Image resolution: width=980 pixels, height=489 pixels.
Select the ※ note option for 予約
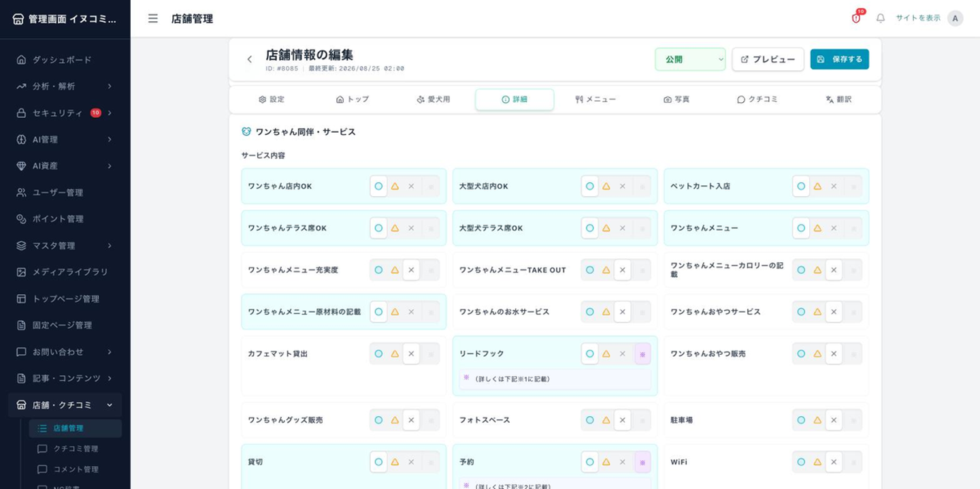642,462
